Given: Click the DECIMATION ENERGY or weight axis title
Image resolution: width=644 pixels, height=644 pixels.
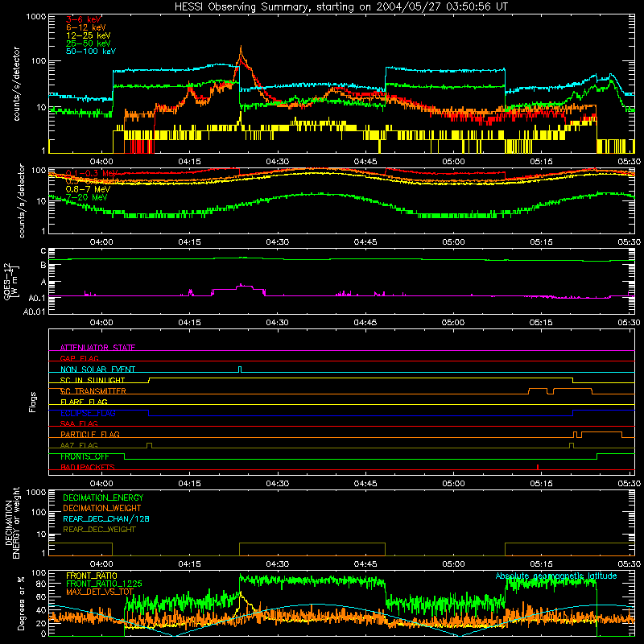Looking at the screenshot, I should (12, 522).
